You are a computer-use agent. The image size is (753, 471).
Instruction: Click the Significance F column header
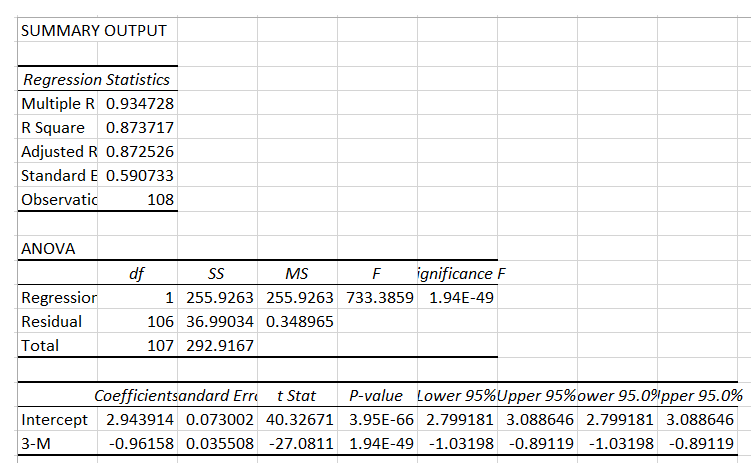(x=456, y=273)
